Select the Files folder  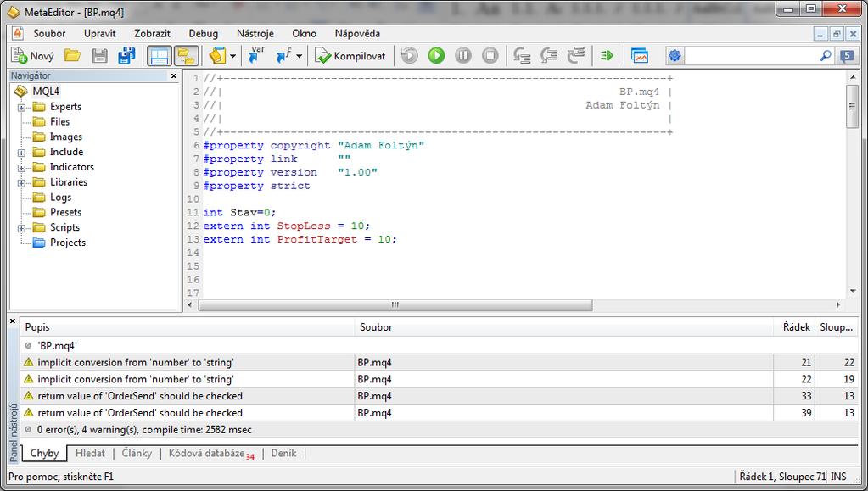pos(59,122)
